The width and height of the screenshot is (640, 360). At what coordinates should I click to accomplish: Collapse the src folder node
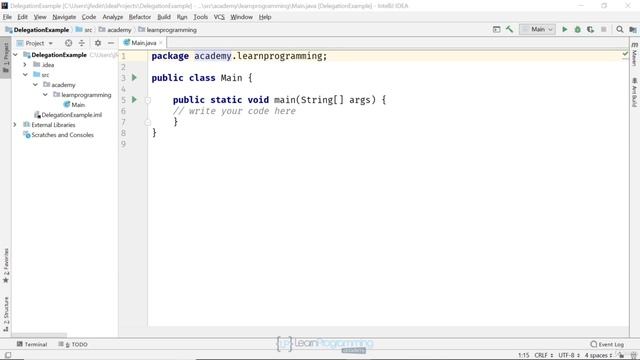pyautogui.click(x=25, y=75)
